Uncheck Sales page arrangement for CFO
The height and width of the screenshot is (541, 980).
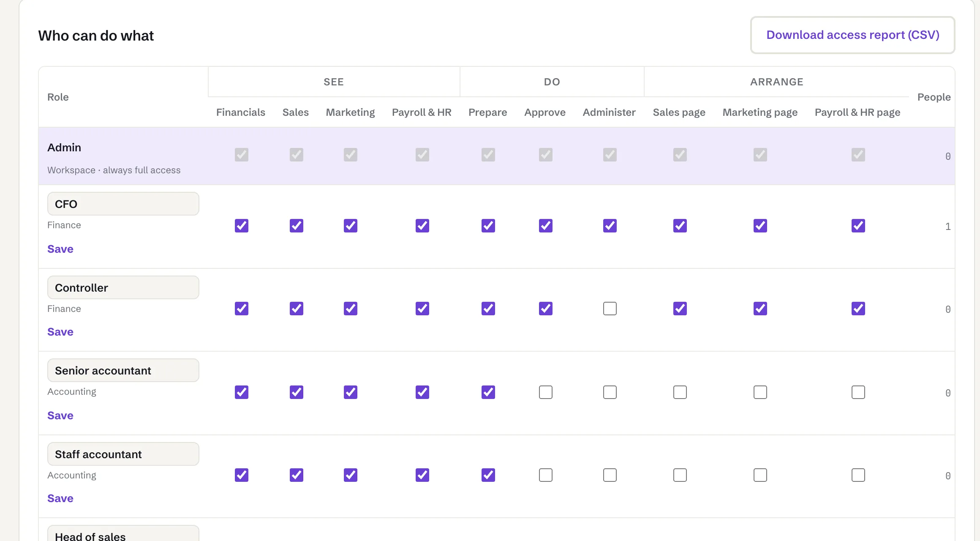point(680,226)
